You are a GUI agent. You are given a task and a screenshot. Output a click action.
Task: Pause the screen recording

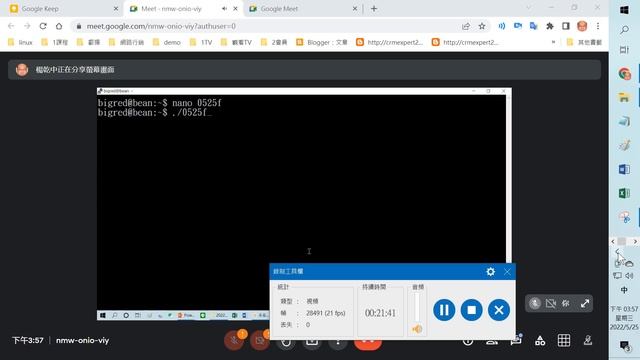444,310
